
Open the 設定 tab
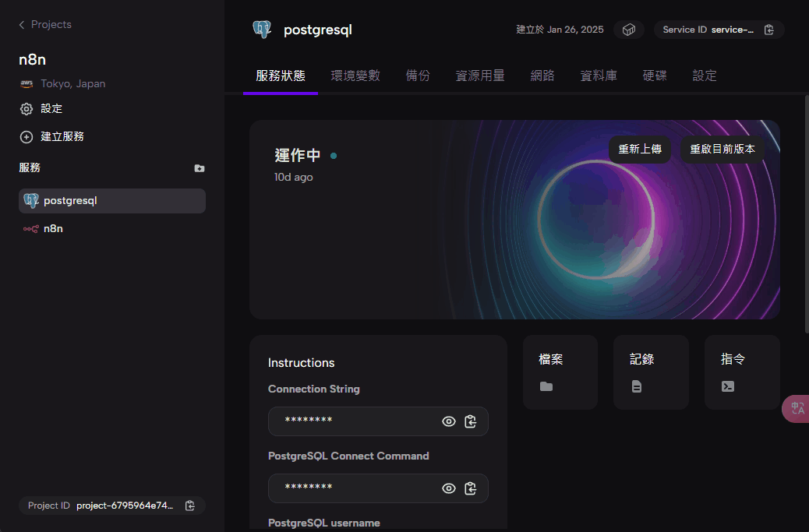(x=705, y=76)
